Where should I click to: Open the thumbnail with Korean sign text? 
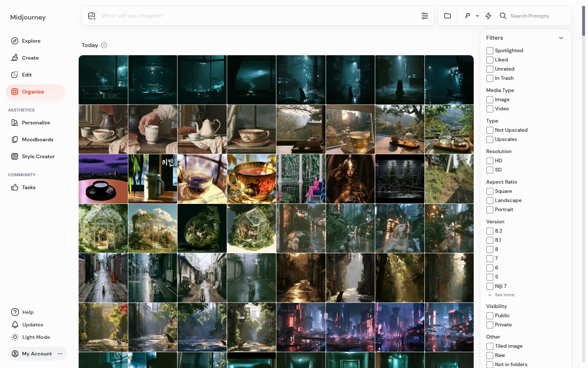point(153,179)
